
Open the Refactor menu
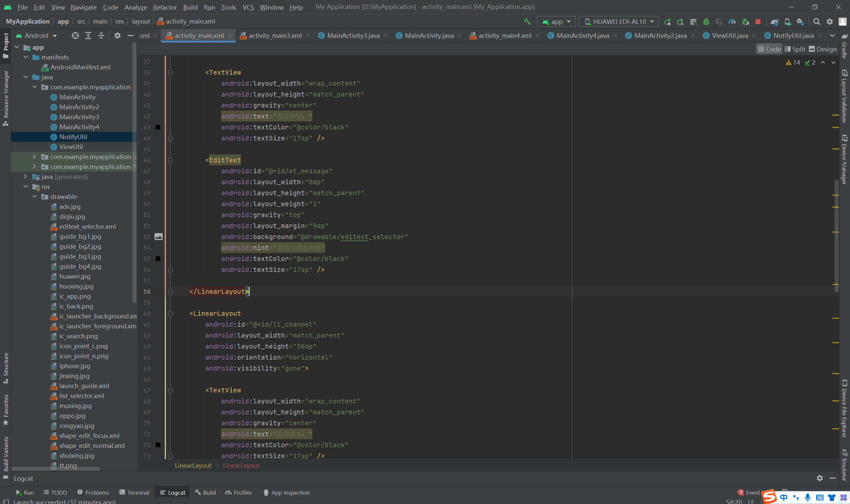coord(164,7)
